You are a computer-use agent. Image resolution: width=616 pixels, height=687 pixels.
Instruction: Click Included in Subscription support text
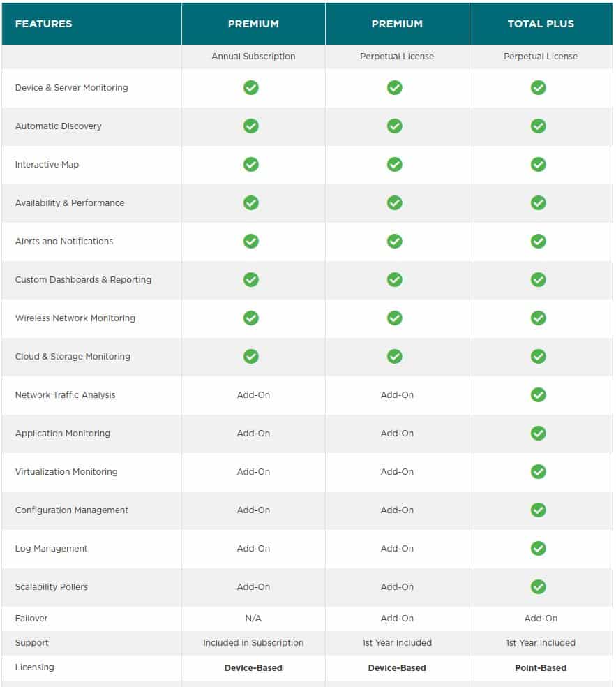pyautogui.click(x=253, y=643)
